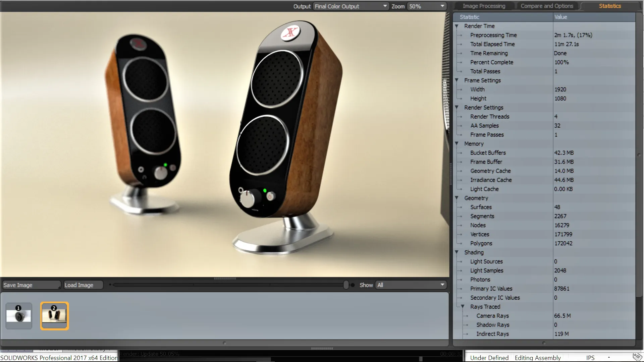Click the render comparison slider handle

pos(347,285)
